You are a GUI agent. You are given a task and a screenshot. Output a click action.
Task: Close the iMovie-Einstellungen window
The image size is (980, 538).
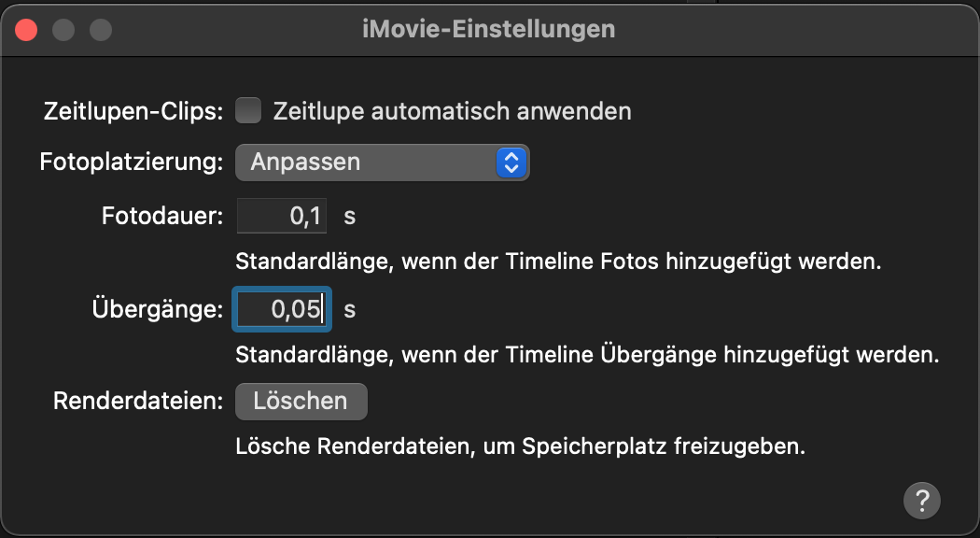[x=26, y=30]
